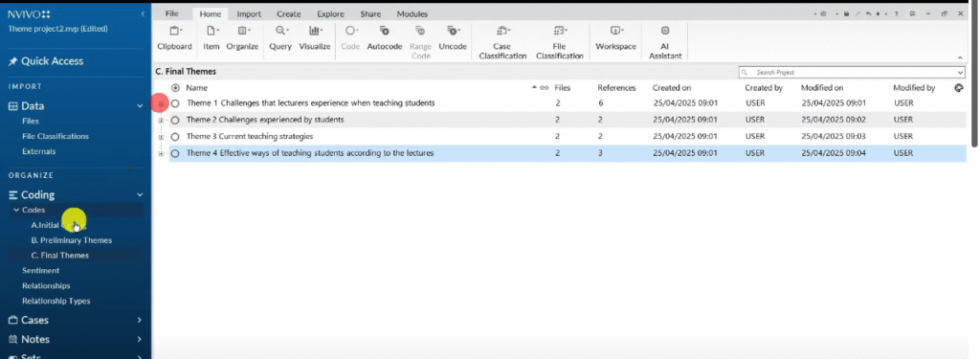
Task: Open the File menu tab
Action: 172,13
